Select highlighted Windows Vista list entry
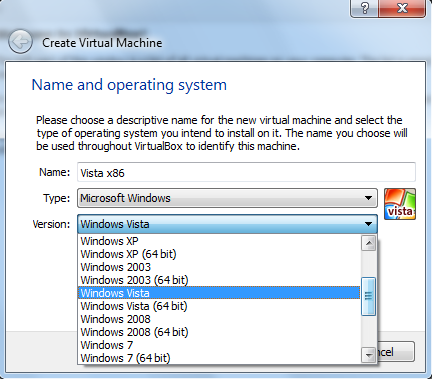Viewport: 432px width, 379px height. 219,293
